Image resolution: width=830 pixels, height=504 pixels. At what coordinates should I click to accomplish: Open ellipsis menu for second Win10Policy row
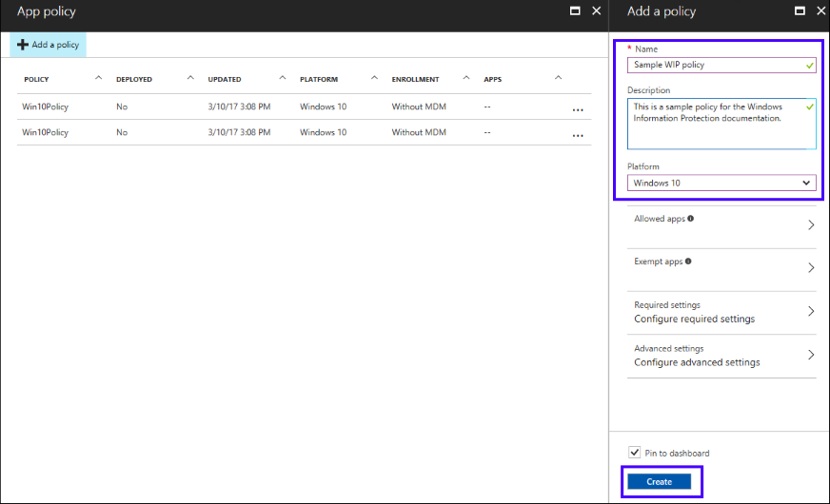pos(577,136)
